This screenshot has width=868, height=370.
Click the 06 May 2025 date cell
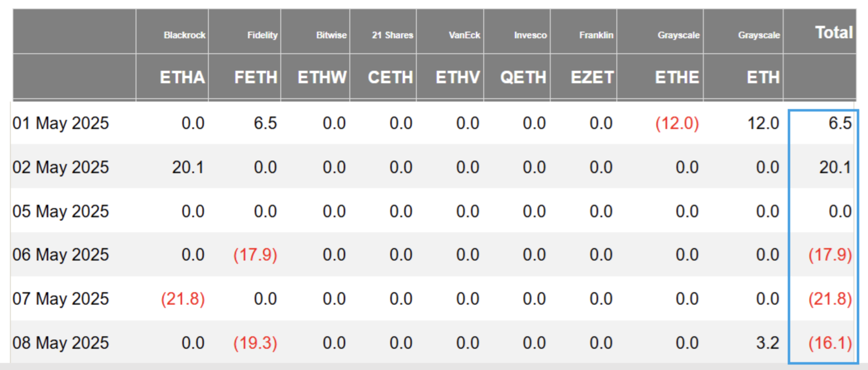tap(61, 255)
